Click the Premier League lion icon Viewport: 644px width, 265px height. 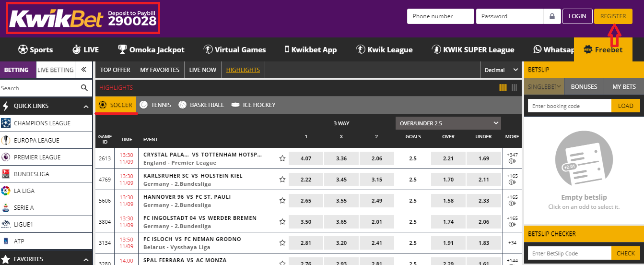[x=6, y=157]
